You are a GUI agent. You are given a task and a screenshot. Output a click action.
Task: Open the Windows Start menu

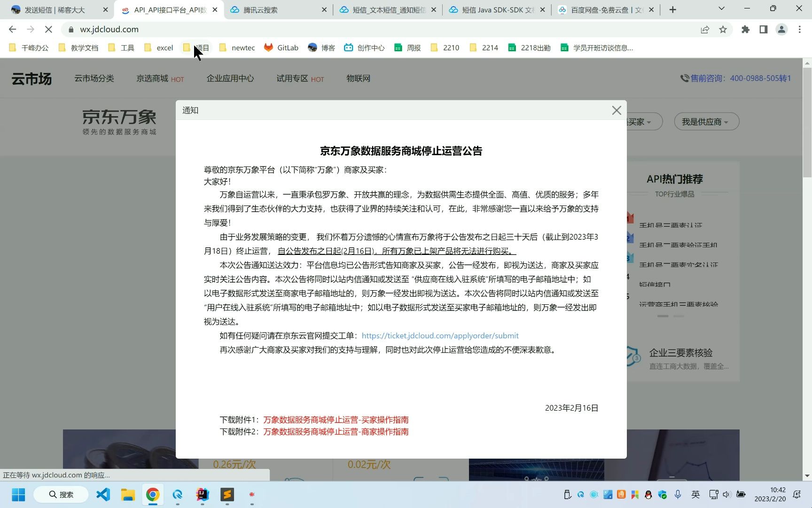click(18, 494)
